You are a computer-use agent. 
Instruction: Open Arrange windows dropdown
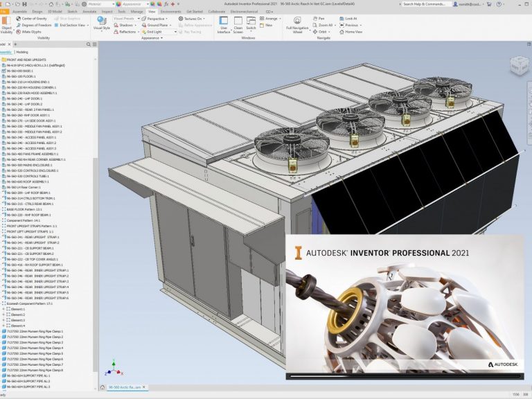click(x=270, y=19)
